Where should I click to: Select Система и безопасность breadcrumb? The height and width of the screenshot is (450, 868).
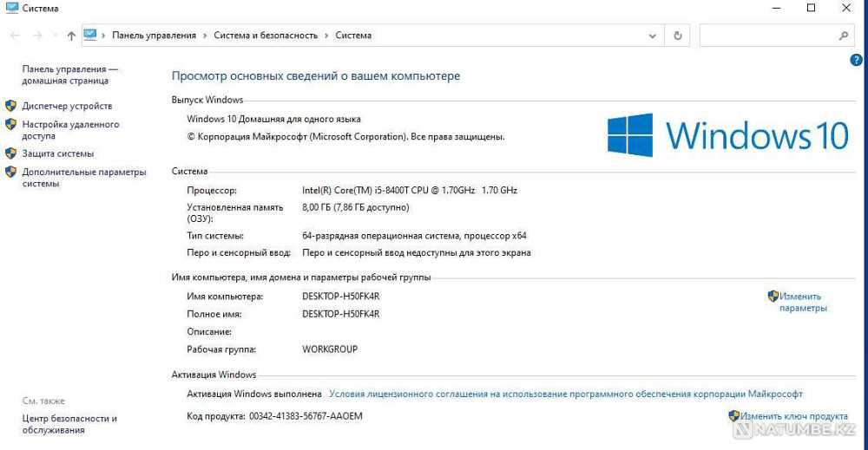tap(266, 36)
